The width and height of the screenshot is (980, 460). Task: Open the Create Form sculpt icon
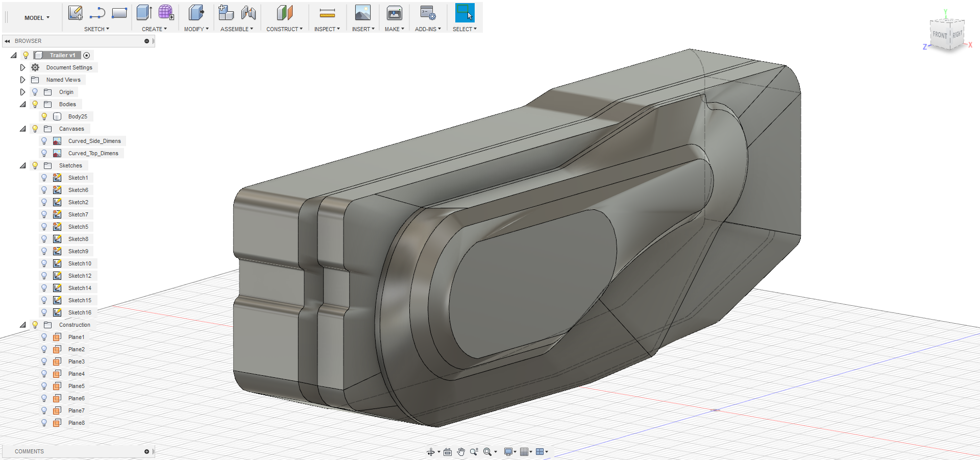166,13
